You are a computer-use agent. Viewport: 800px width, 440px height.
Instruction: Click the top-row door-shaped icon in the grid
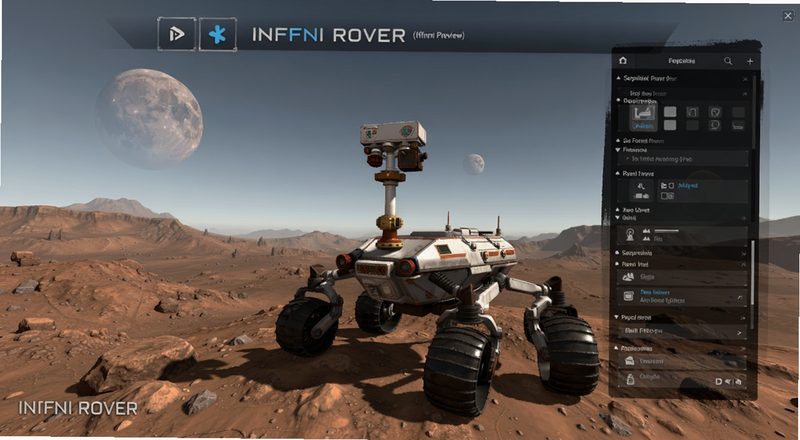coord(692,112)
